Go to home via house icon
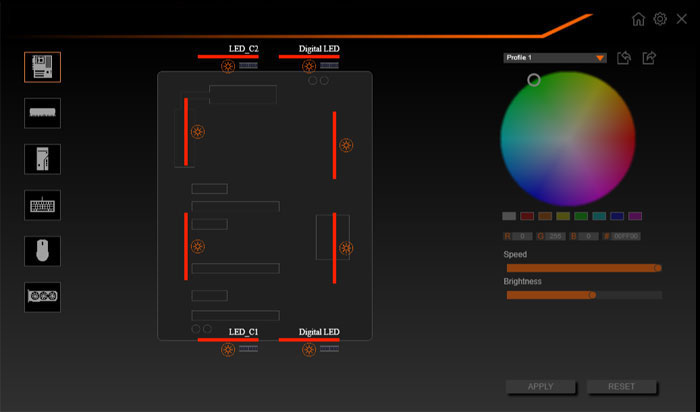The image size is (700, 412). click(x=639, y=19)
